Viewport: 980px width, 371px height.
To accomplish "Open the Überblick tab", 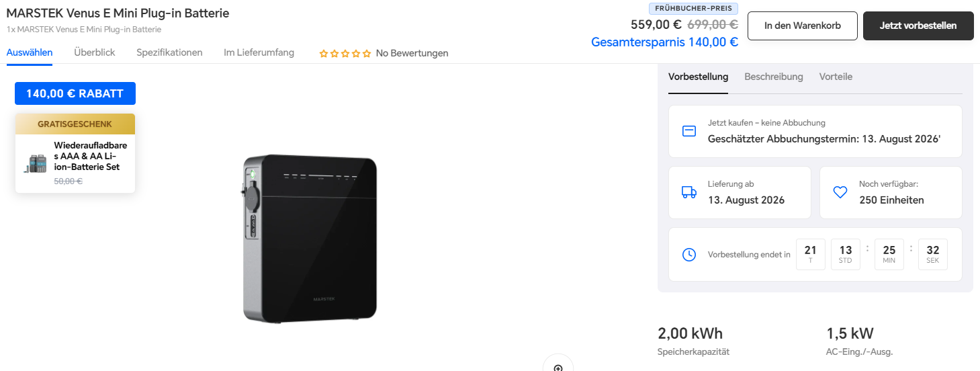I will 95,52.
